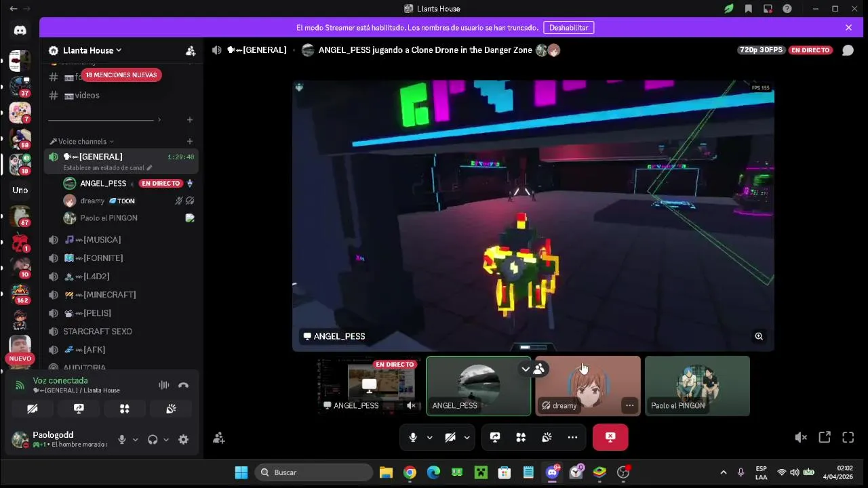Viewport: 868px width, 488px height.
Task: Select ANGEL_PESS stream preview thumbnail
Action: coord(370,386)
